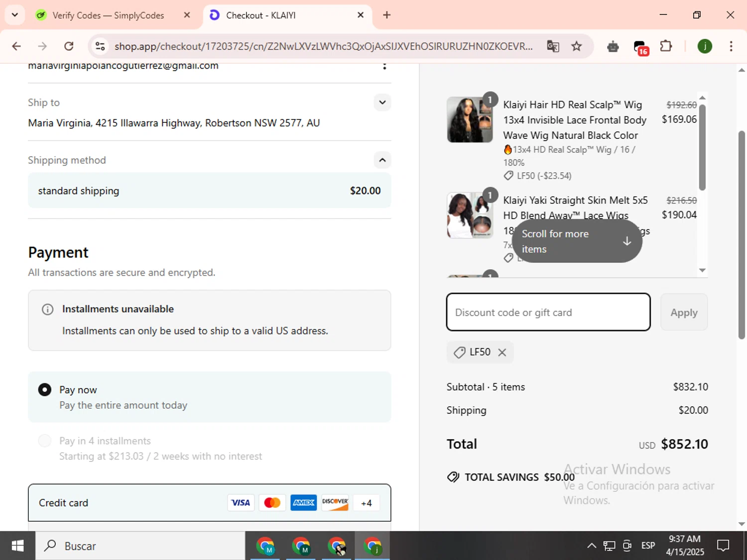Open the Extensions puzzle icon
This screenshot has height=560, width=747.
point(666,46)
